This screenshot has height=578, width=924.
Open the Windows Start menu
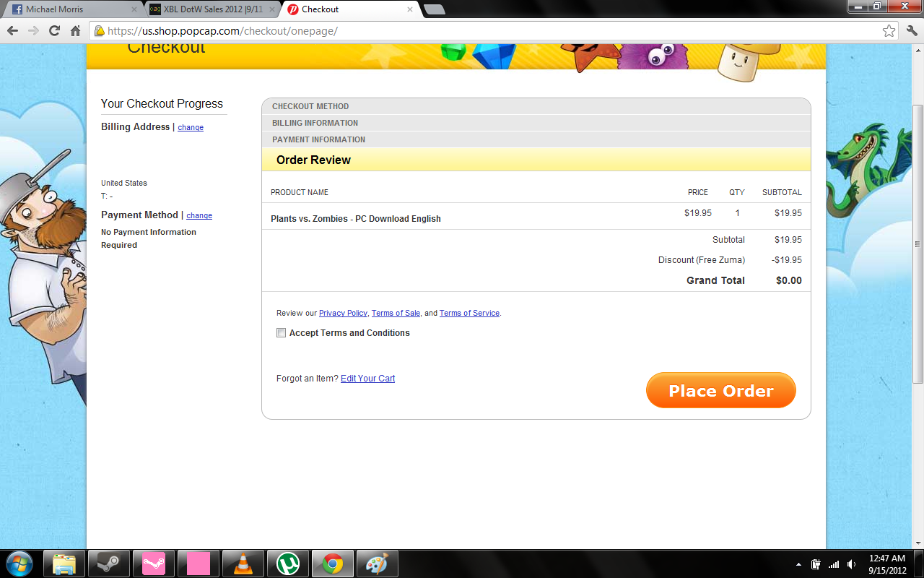tap(19, 564)
